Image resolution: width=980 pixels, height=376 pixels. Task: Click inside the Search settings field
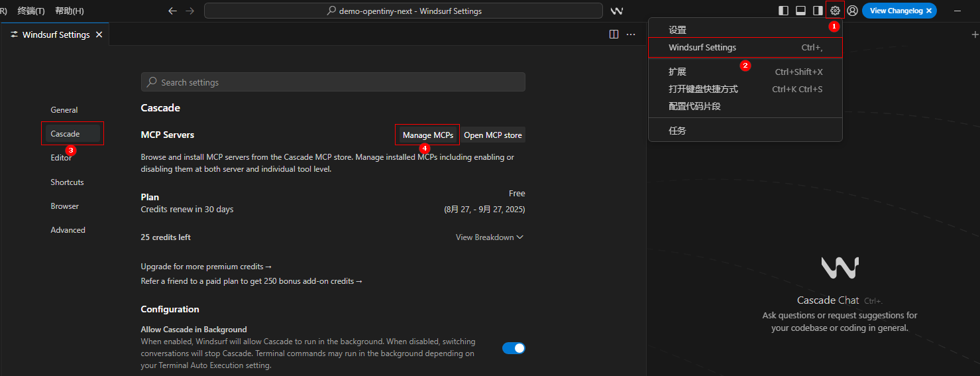(333, 82)
